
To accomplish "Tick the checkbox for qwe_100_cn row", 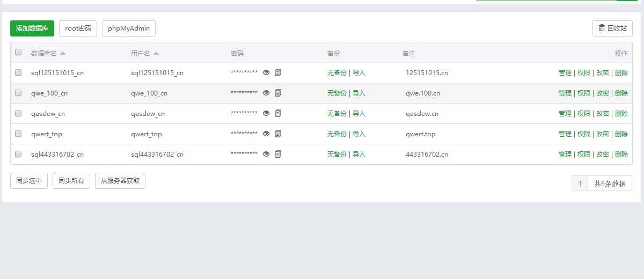I will [18, 93].
